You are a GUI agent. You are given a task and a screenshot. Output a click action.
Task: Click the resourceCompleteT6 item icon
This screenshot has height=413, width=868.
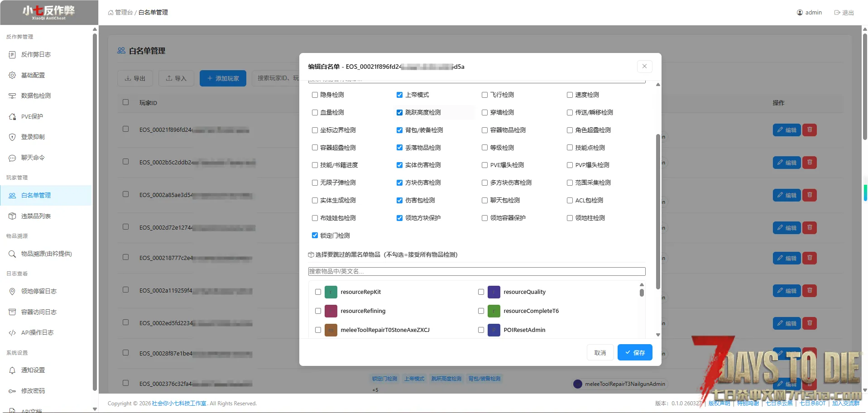point(494,311)
